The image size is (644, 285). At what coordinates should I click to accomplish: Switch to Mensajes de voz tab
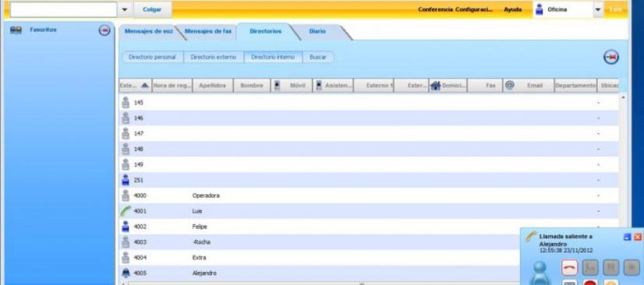pos(149,31)
